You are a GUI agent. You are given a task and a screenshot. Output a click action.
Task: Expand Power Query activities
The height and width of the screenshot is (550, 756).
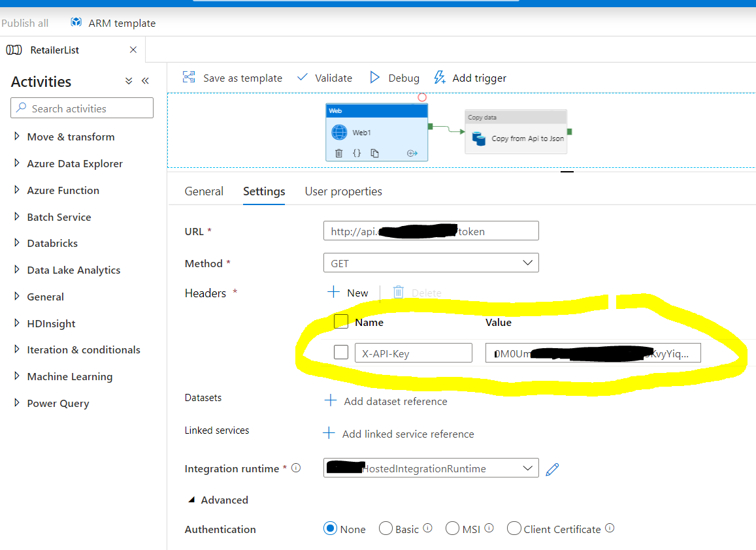tap(17, 402)
